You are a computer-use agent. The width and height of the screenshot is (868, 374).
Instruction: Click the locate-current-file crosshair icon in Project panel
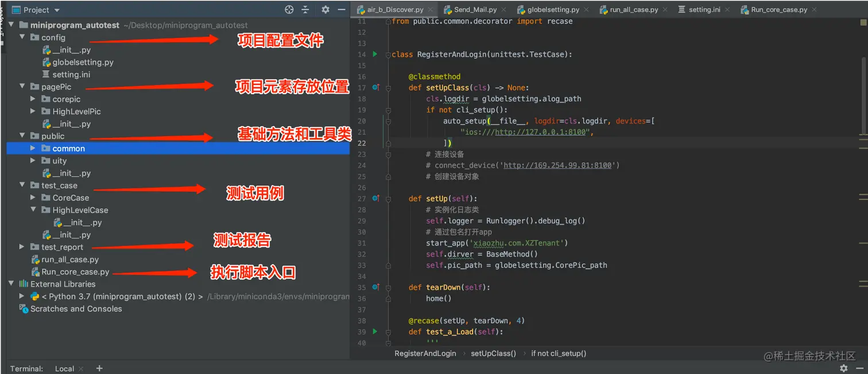click(289, 10)
